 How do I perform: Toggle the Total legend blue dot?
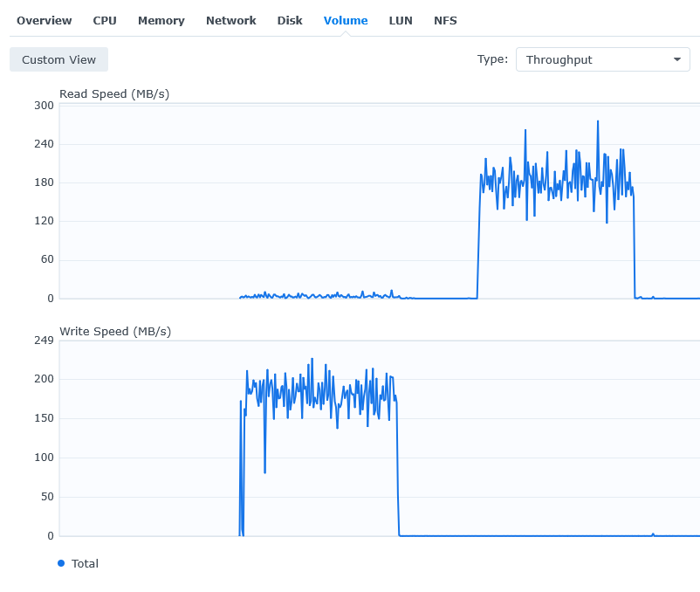click(x=61, y=563)
